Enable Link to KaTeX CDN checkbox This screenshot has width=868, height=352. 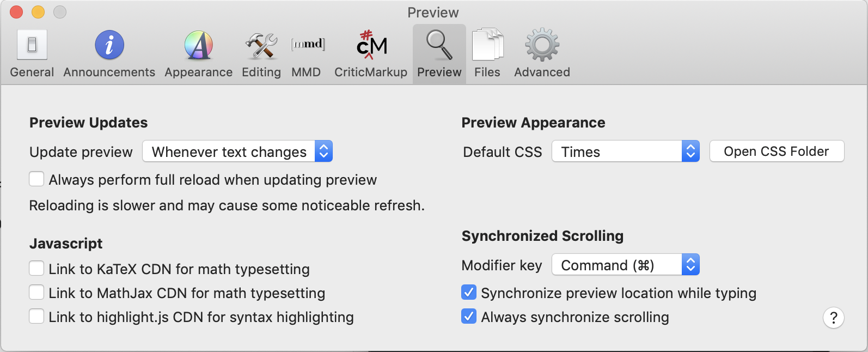(36, 269)
